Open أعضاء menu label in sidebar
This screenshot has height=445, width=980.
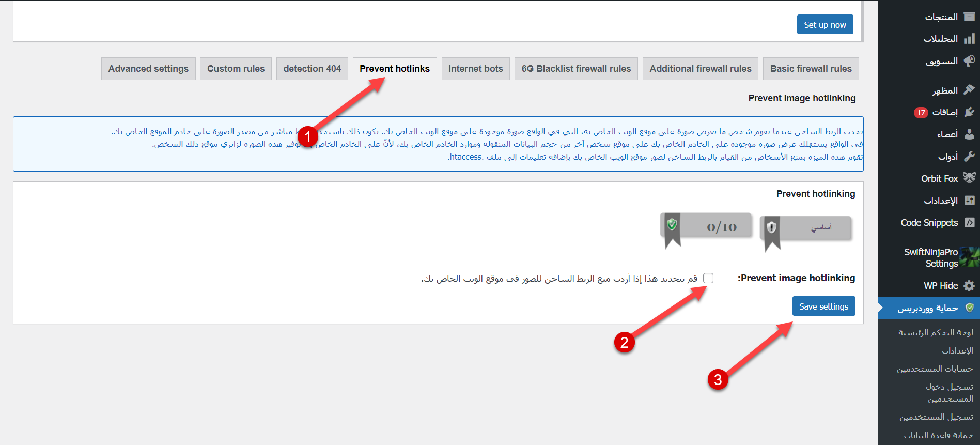[x=947, y=134]
